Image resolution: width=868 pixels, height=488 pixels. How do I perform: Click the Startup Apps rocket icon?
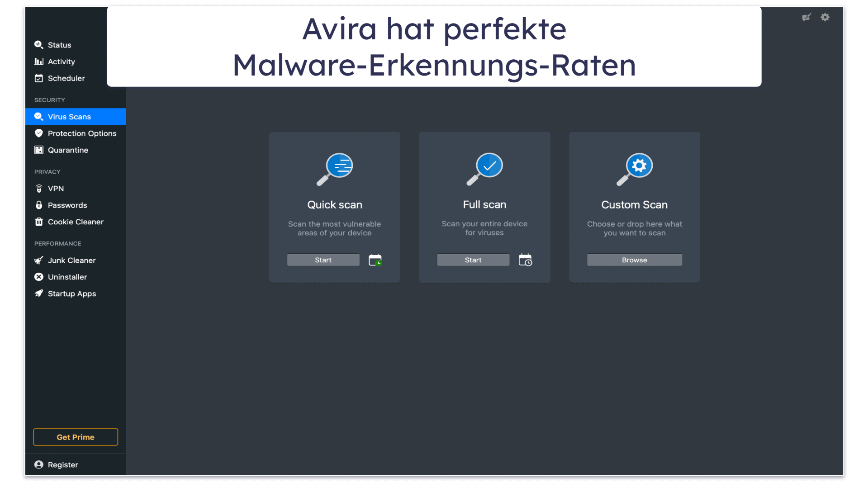click(39, 294)
